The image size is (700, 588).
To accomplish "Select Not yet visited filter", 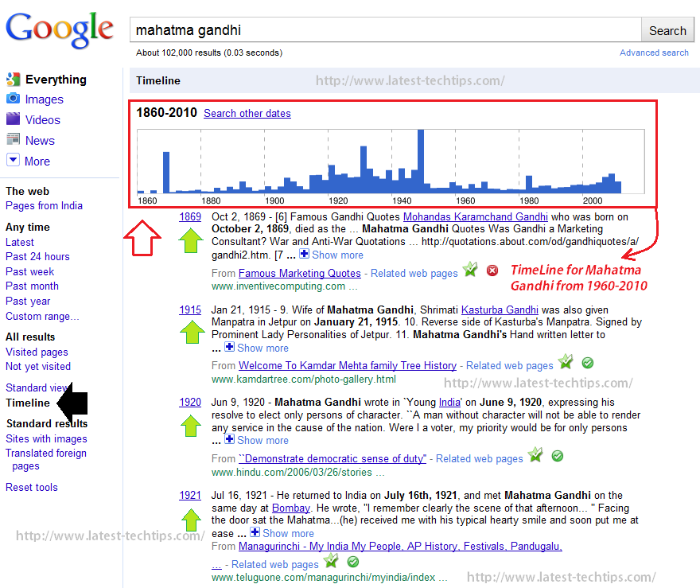I will [38, 367].
